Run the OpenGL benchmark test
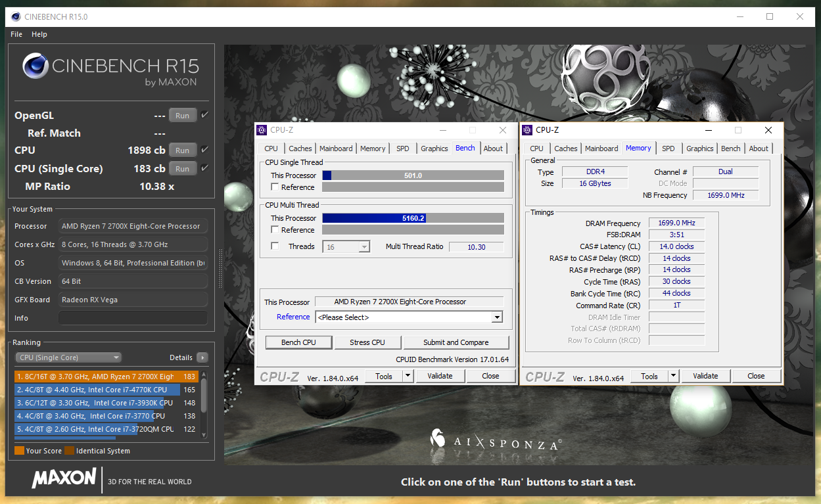Screen dimensions: 821x504 182,116
